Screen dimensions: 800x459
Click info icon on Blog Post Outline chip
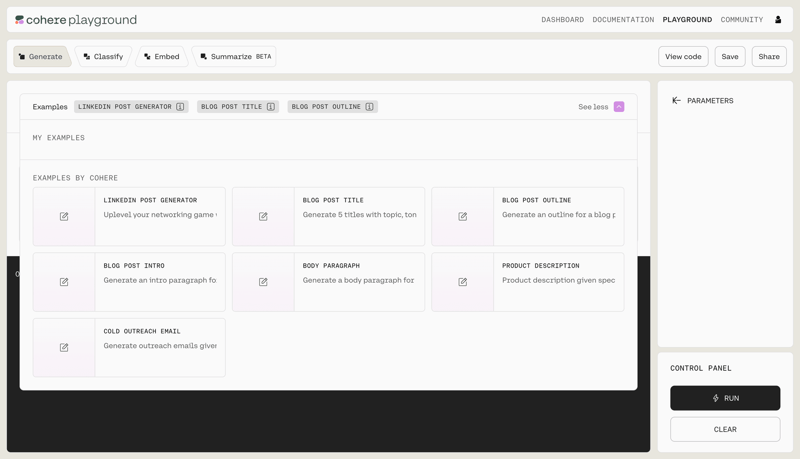tap(369, 107)
